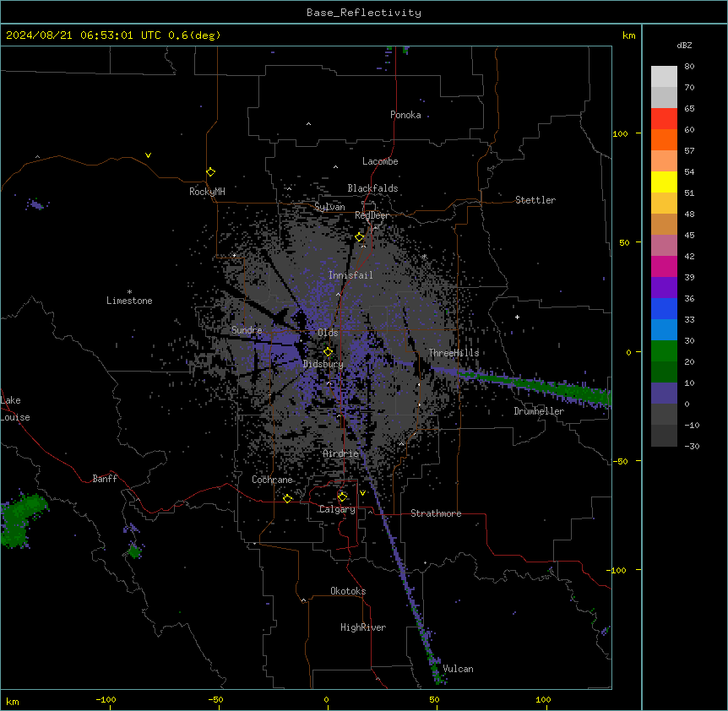Click the asterisk marker above Limestone

click(x=129, y=292)
